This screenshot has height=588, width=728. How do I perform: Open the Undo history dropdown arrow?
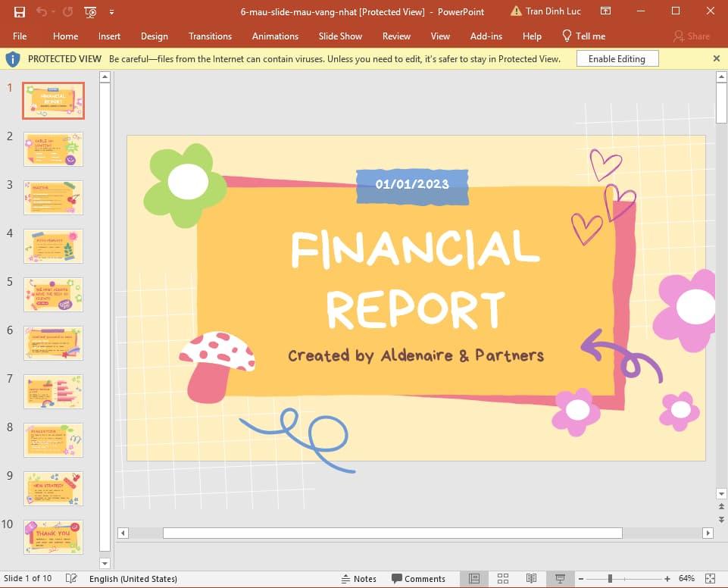[52, 11]
